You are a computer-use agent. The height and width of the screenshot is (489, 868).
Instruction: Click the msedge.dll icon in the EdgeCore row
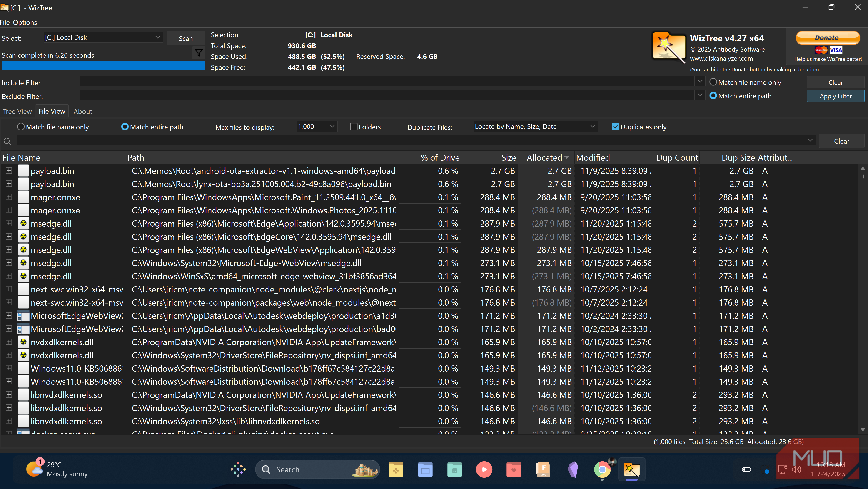[23, 237]
